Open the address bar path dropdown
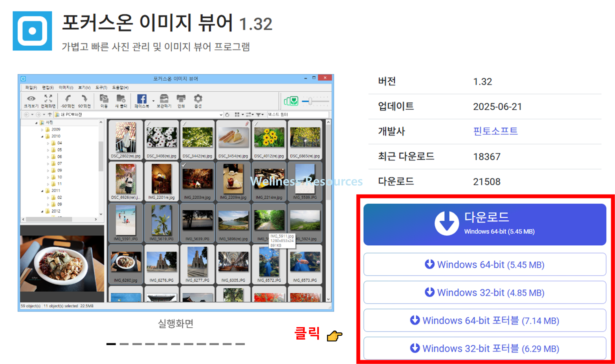This screenshot has height=364, width=615. coord(221,114)
